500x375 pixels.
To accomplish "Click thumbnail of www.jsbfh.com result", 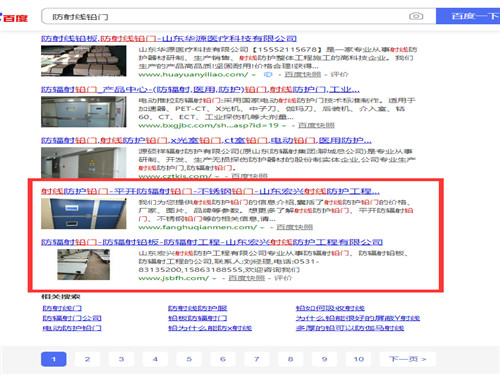I will click(84, 265).
